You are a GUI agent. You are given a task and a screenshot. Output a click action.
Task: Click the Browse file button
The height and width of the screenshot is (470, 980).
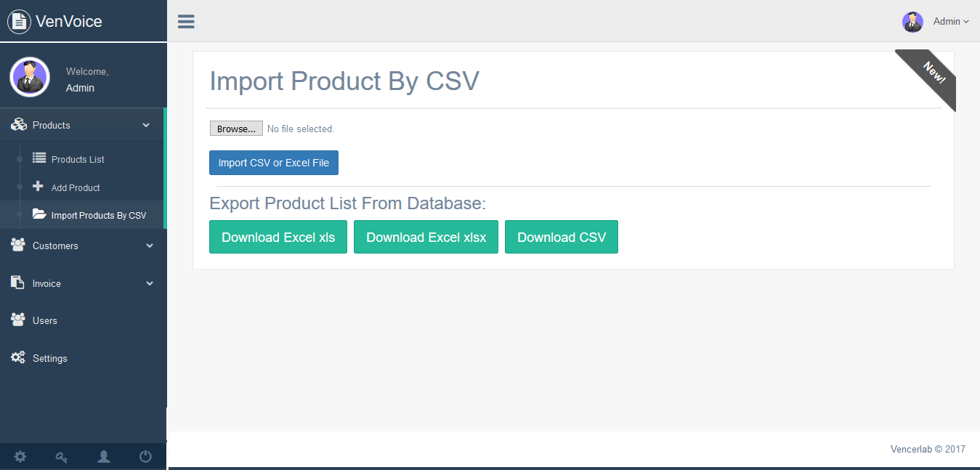pyautogui.click(x=236, y=129)
